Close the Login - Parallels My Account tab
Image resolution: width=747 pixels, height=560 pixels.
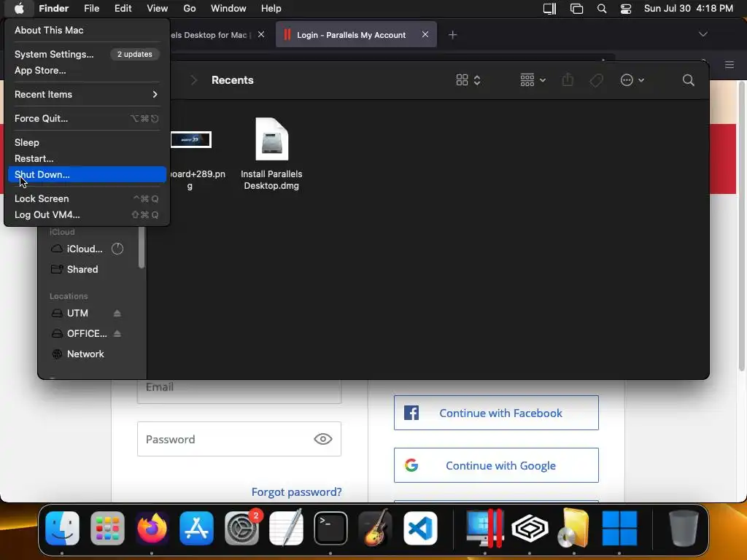(x=425, y=34)
